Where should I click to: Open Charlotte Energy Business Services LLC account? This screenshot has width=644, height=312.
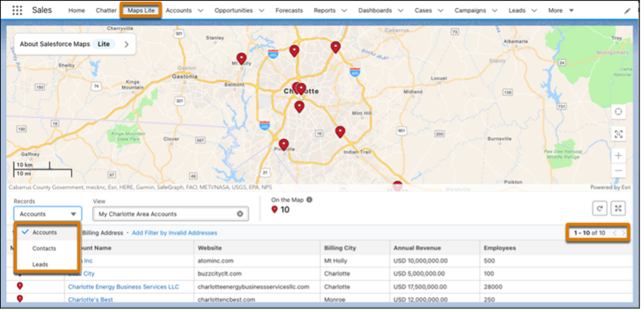pyautogui.click(x=123, y=287)
